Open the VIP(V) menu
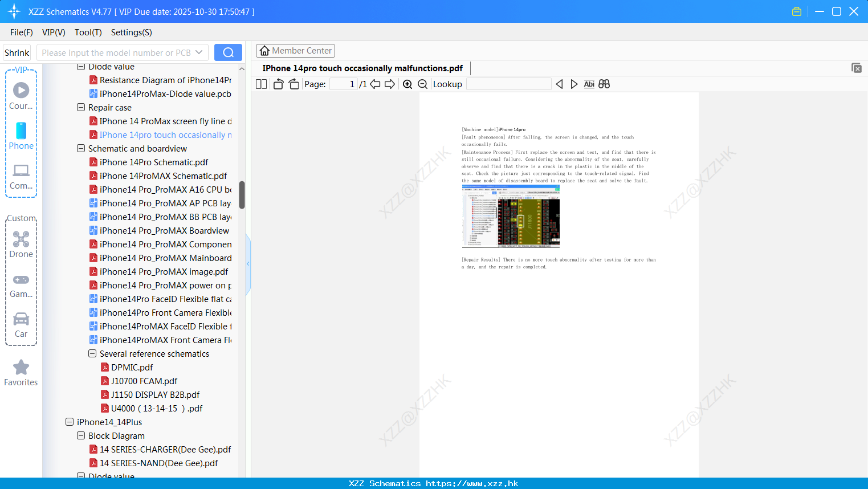The width and height of the screenshot is (868, 489). point(54,32)
